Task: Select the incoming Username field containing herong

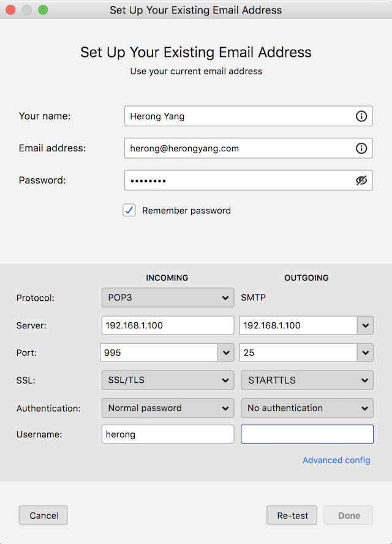Action: (167, 434)
